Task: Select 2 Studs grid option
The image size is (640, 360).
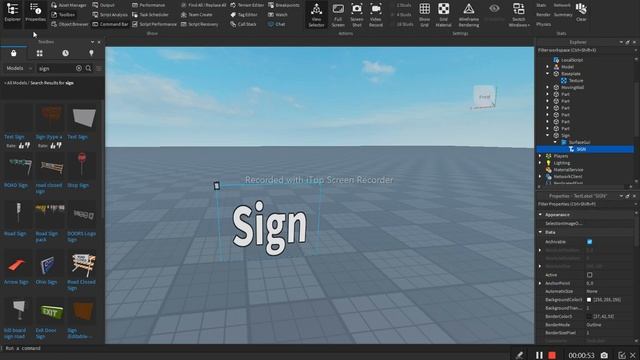Action: pyautogui.click(x=401, y=5)
